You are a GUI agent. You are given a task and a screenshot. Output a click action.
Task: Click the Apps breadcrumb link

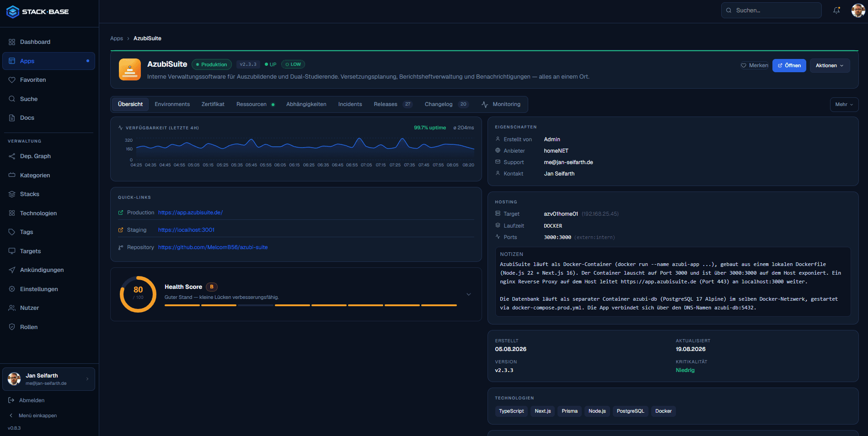117,38
